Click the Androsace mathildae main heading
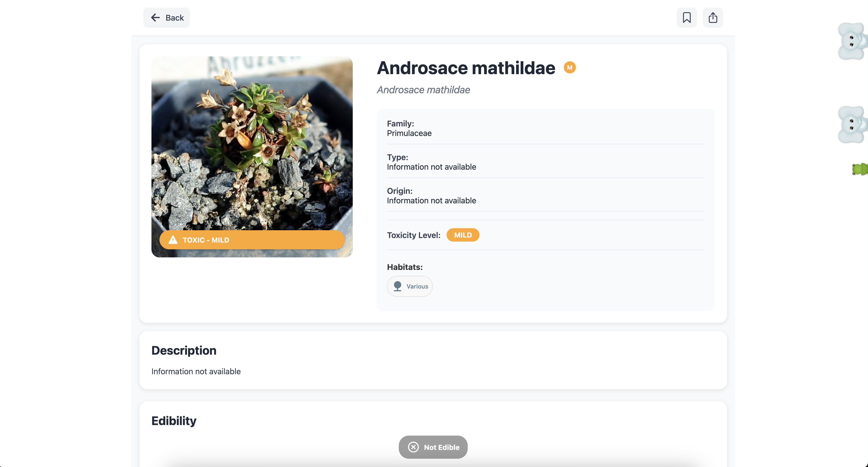Screen dimensions: 868x467 click(466, 68)
